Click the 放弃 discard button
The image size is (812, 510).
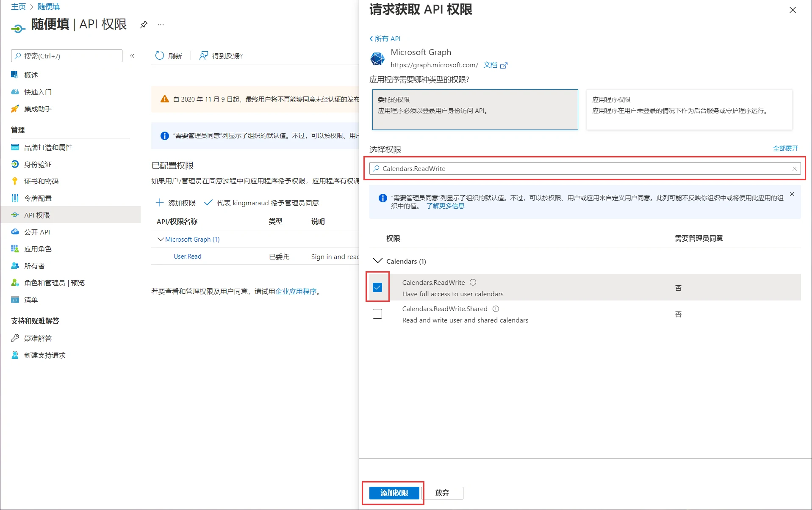[x=442, y=493]
